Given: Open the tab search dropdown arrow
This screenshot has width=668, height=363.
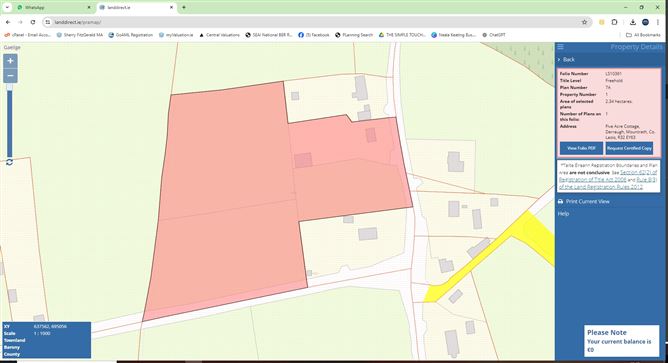Looking at the screenshot, I should coord(7,7).
